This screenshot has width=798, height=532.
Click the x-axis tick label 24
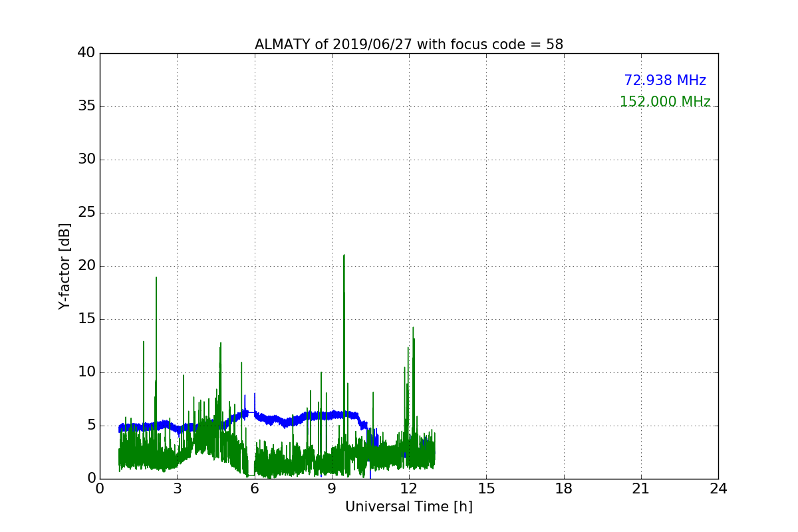pyautogui.click(x=718, y=489)
